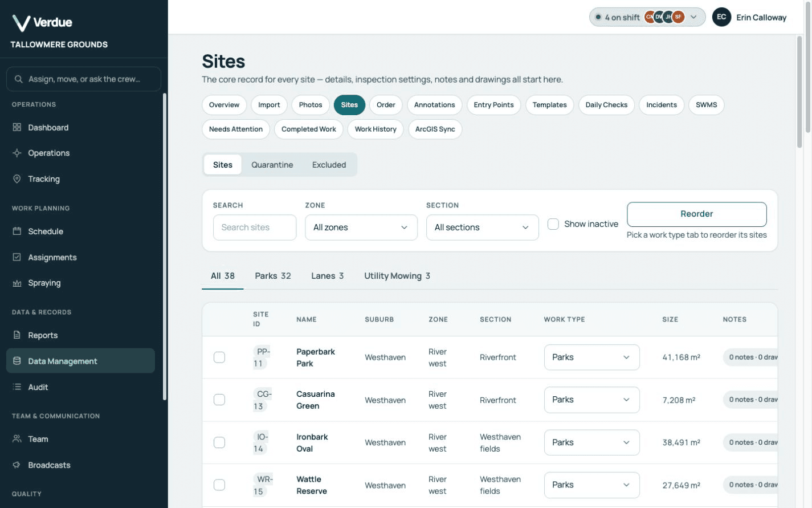Click the Import pill
Image resolution: width=812 pixels, height=508 pixels.
pyautogui.click(x=269, y=105)
